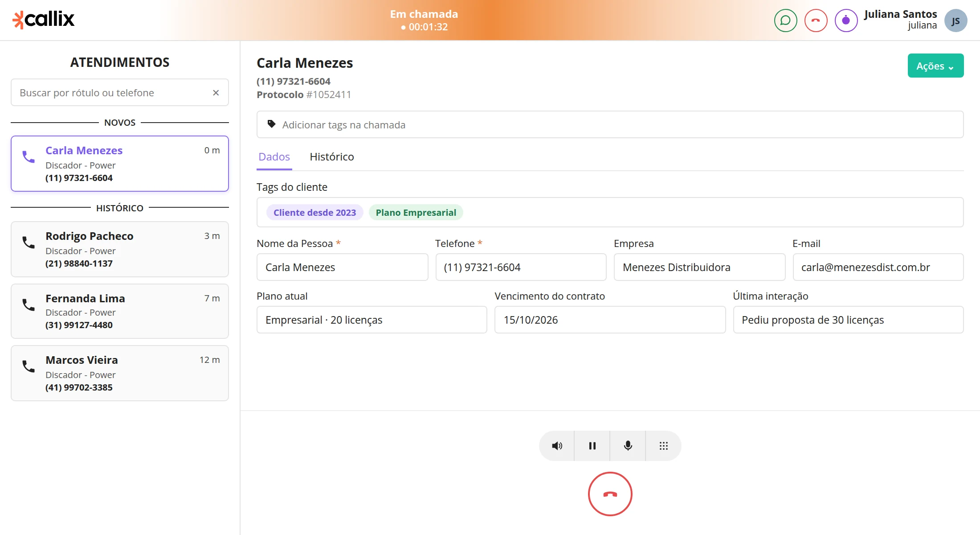Click phone icon on Fernanda Lima card
The width and height of the screenshot is (980, 535).
tap(29, 305)
